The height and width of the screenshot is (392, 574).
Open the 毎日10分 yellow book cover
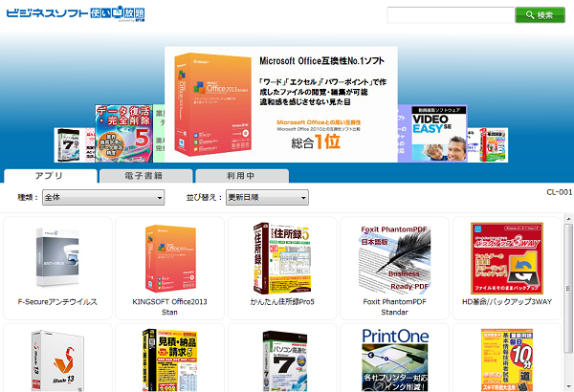pos(507,360)
